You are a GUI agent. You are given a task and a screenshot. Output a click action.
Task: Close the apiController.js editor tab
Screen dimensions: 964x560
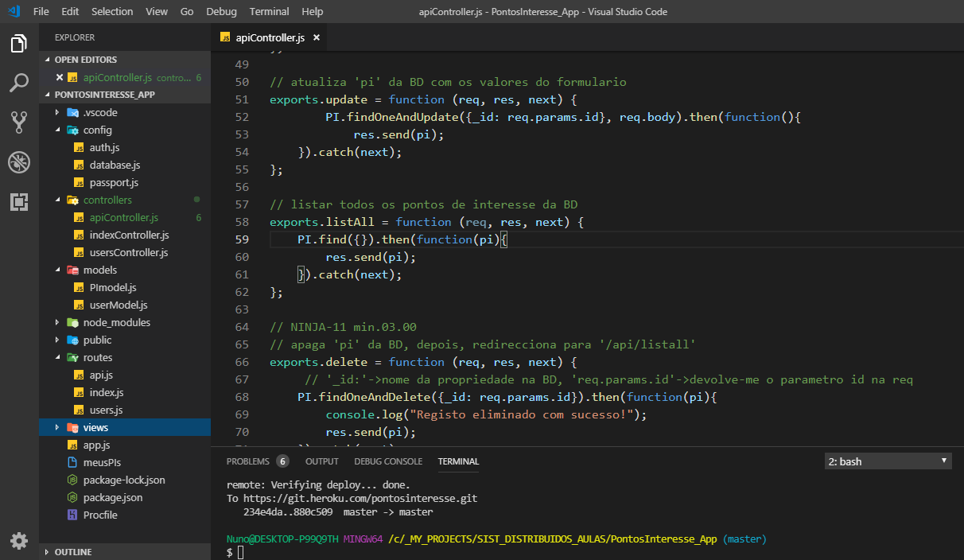tap(316, 37)
